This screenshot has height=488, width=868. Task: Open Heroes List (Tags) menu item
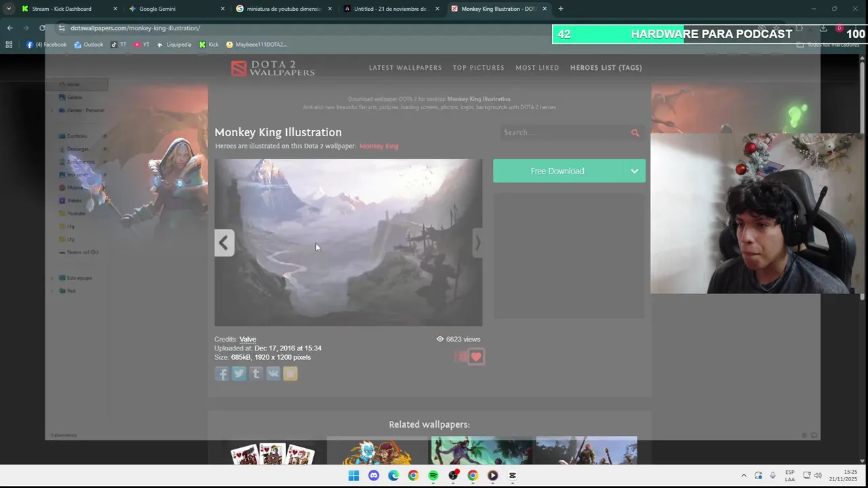tap(606, 68)
